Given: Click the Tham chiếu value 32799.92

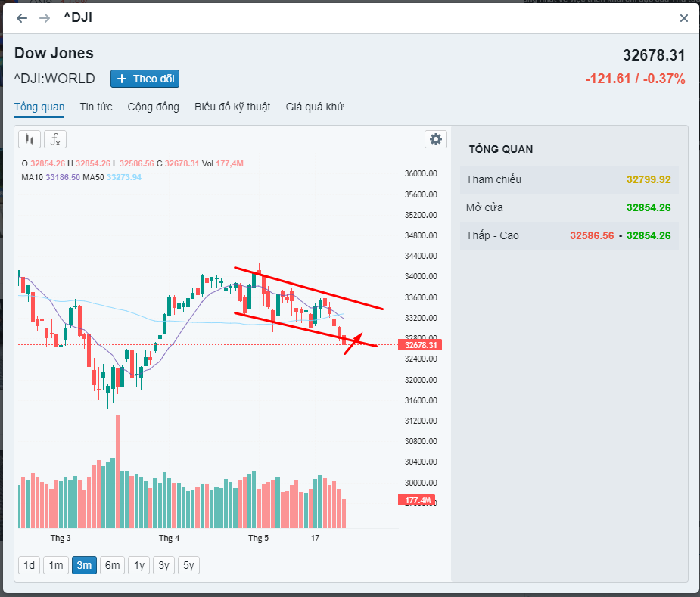Looking at the screenshot, I should pyautogui.click(x=649, y=179).
